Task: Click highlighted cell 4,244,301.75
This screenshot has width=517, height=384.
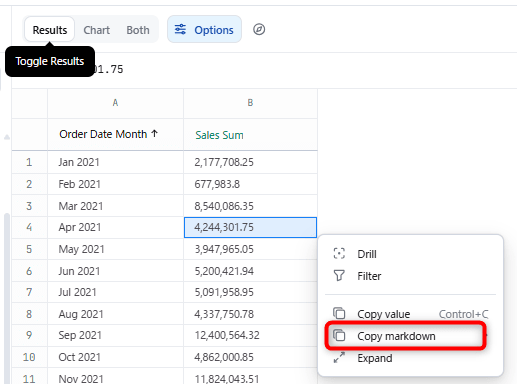Action: point(250,227)
